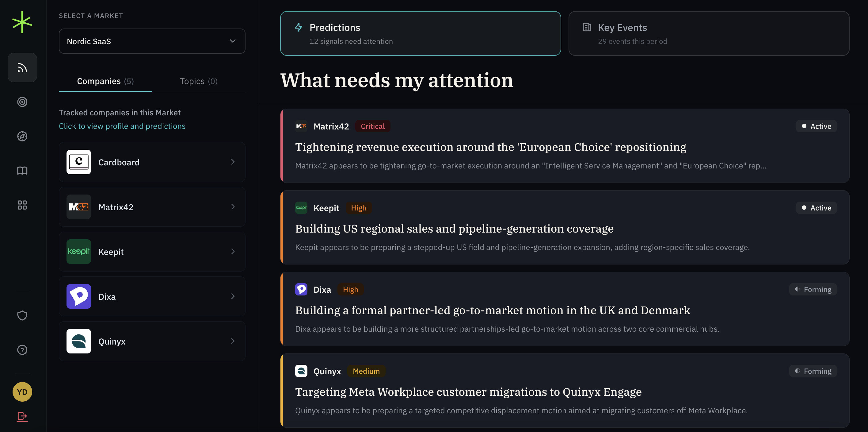The image size is (868, 432).
Task: Click the red logout icon
Action: tap(22, 417)
